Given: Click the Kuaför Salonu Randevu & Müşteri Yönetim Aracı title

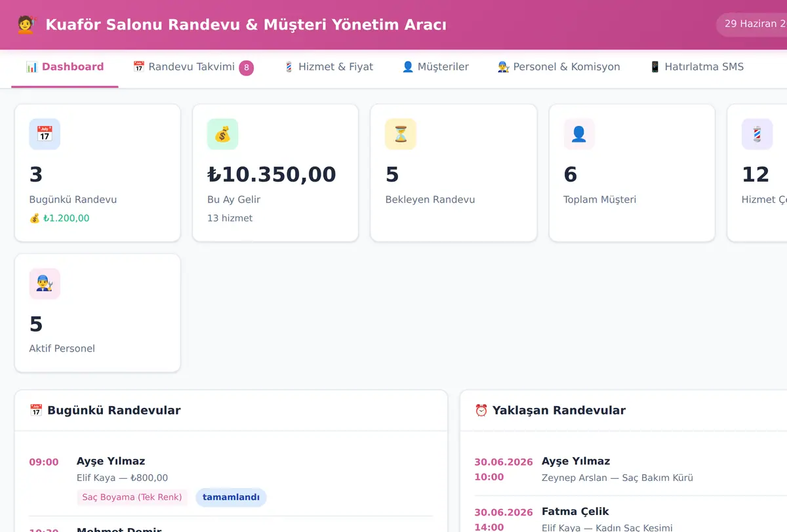Looking at the screenshot, I should click(246, 25).
